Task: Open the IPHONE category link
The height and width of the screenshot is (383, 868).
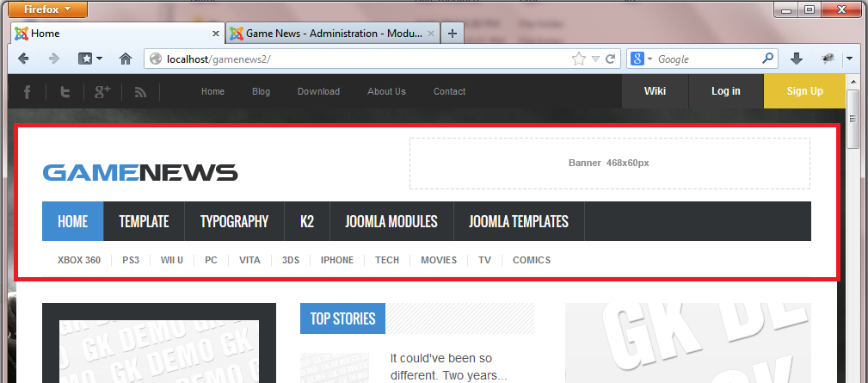Action: (337, 260)
